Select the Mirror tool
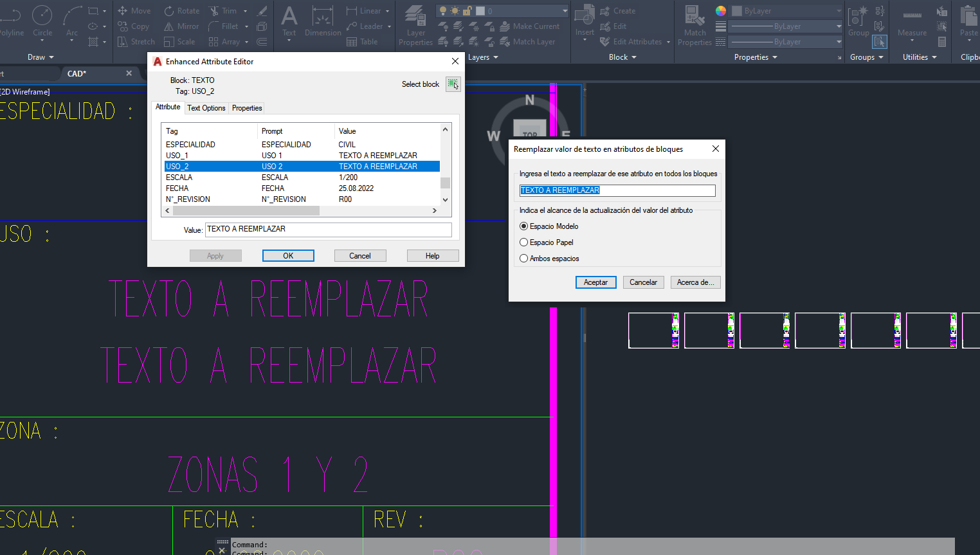The image size is (980, 555). point(181,26)
